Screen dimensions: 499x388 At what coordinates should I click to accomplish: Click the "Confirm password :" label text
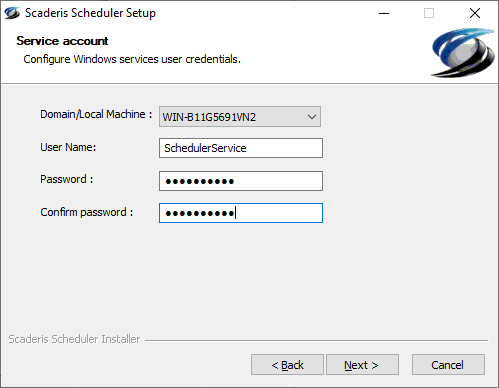87,212
